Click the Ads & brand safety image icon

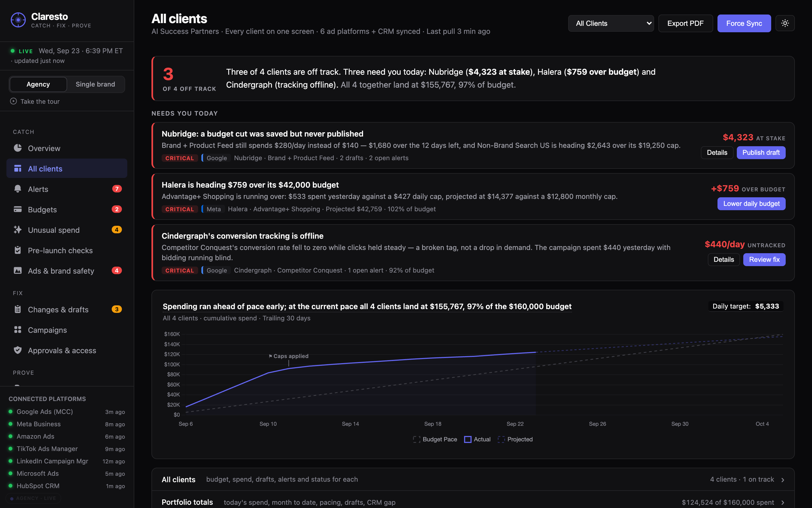coord(18,270)
